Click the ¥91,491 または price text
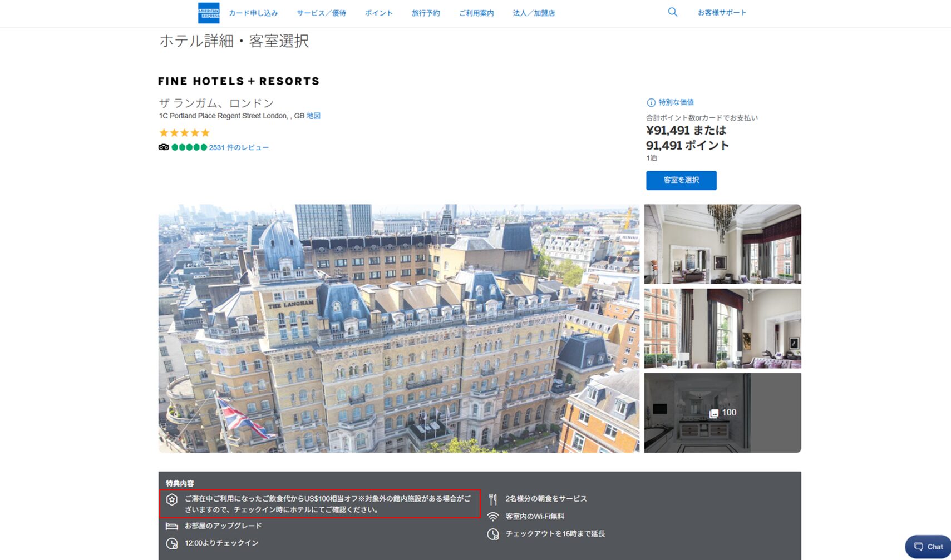Image resolution: width=951 pixels, height=560 pixels. [686, 130]
